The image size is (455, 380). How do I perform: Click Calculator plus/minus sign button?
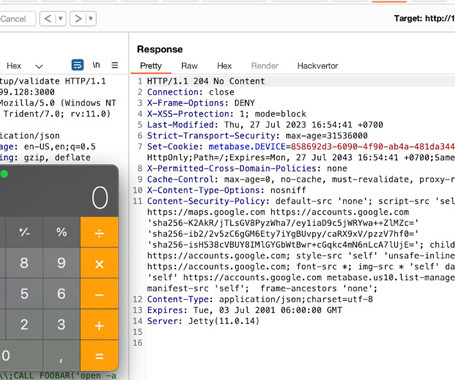pyautogui.click(x=24, y=232)
